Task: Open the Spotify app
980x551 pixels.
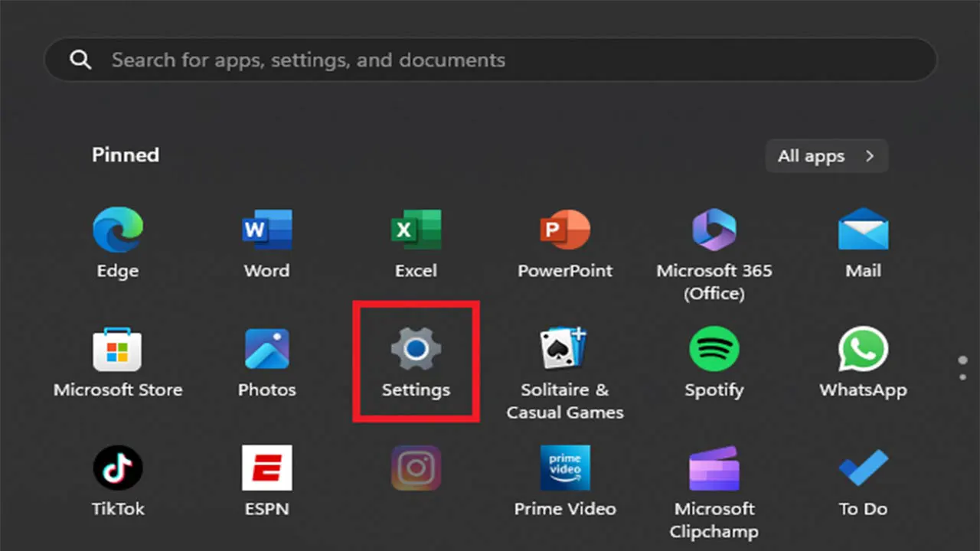Action: pos(714,350)
